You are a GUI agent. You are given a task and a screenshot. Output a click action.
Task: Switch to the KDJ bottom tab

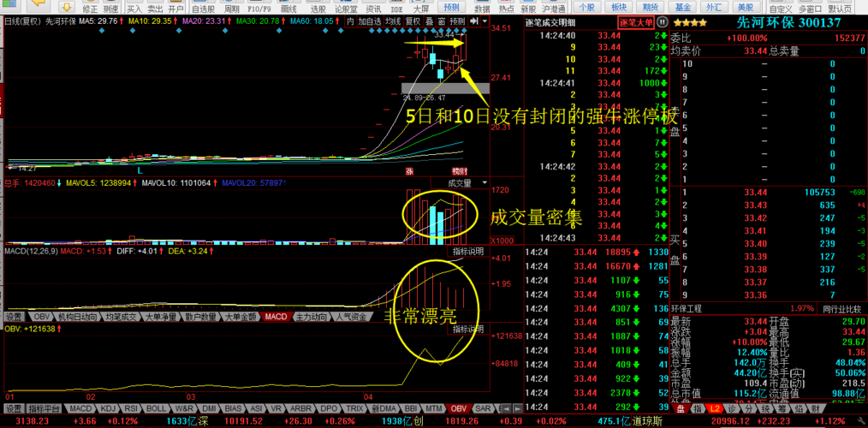pyautogui.click(x=106, y=408)
